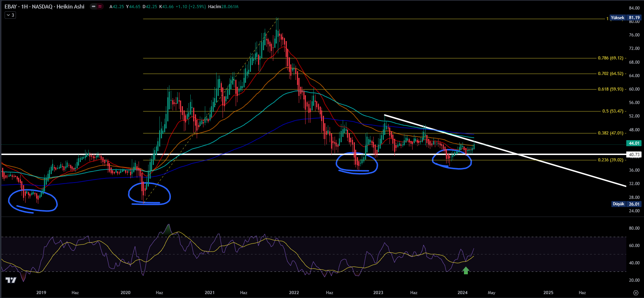
Task: Select the 0.236 (39.02) Fibonacci label
Action: [x=610, y=160]
